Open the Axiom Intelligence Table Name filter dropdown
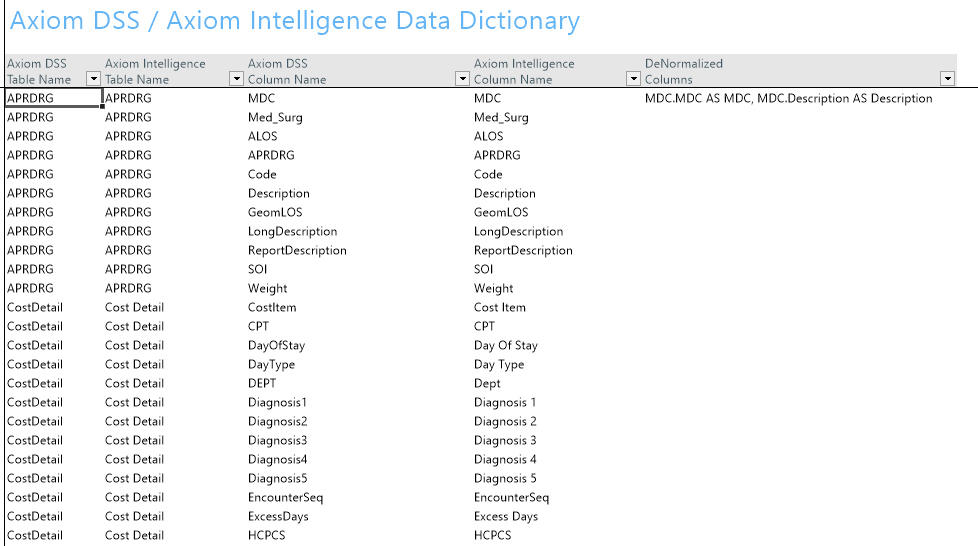Screen dimensions: 978x546 pos(236,79)
